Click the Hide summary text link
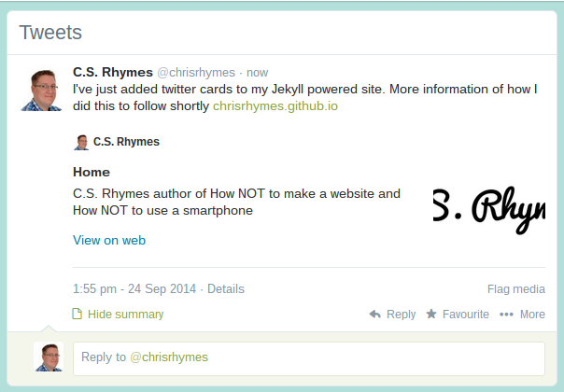Viewport: 564px width, 392px height. coord(125,315)
